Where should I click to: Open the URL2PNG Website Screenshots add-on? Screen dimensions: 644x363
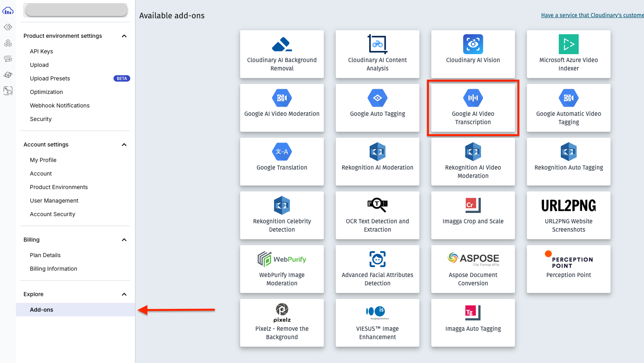coord(568,215)
